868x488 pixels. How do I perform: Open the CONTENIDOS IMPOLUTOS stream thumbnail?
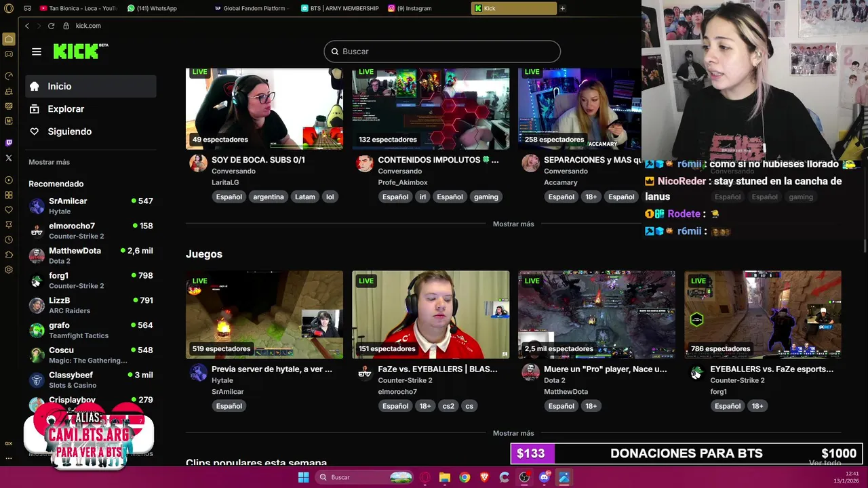coord(431,108)
